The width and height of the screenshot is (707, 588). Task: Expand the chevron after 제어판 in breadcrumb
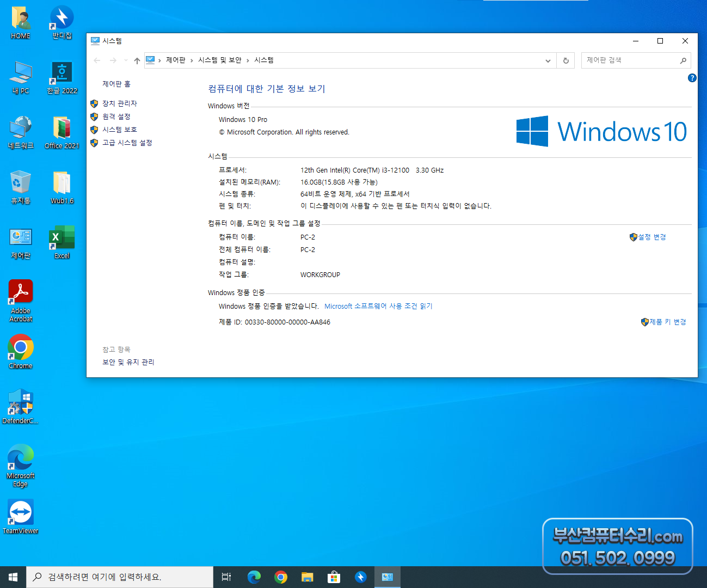pos(192,60)
